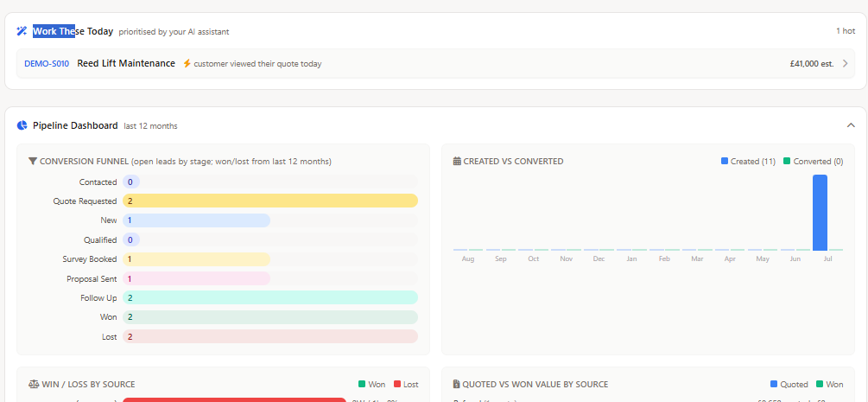
Task: Click the £41,000 est. value
Action: click(812, 64)
